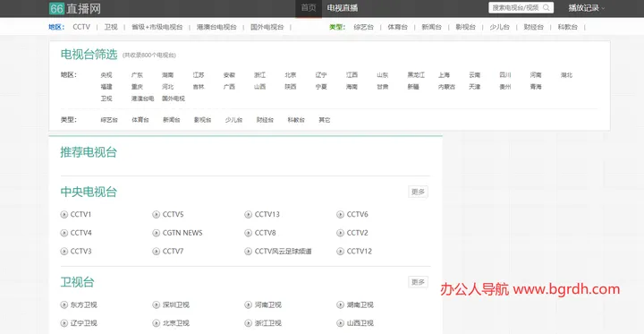Image resolution: width=644 pixels, height=334 pixels.
Task: Click the magnifier search icon
Action: pos(547,7)
